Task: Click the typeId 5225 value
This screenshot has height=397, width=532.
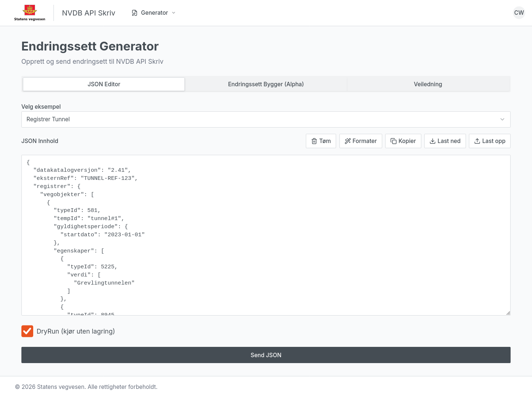Action: (108, 267)
